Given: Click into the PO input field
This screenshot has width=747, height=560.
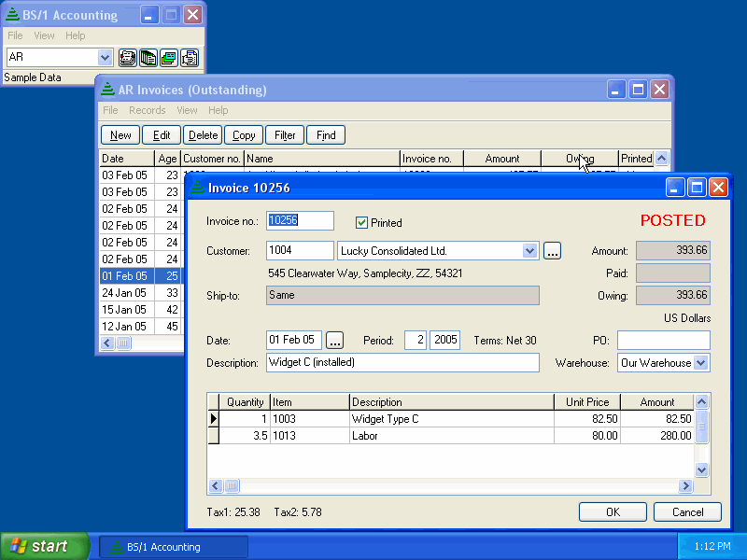Looking at the screenshot, I should coord(664,341).
